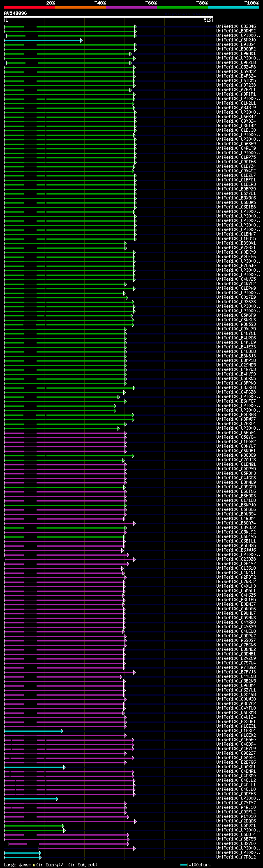This screenshot has height=868, width=263.
Task: Click the green ~80% legend color bar
Action: coord(182,7)
